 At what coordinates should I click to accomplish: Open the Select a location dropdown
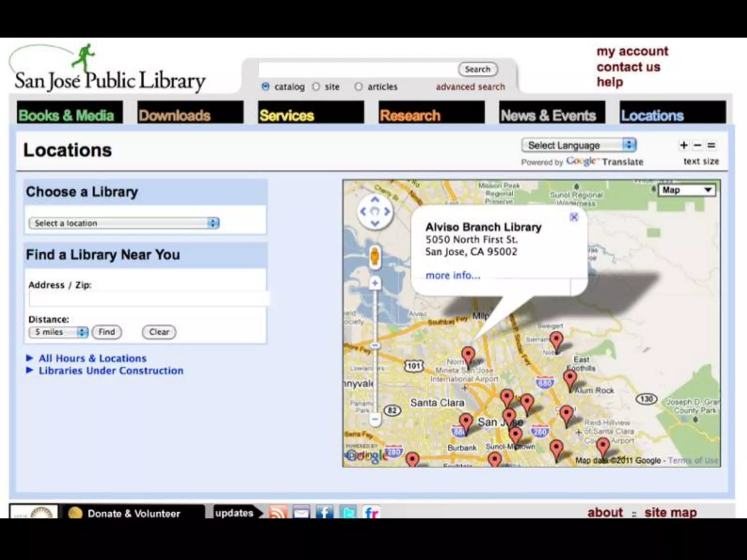tap(124, 223)
